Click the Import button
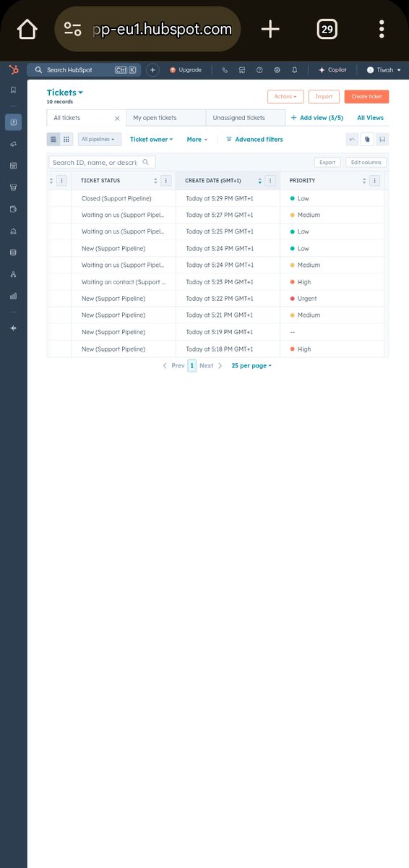The width and height of the screenshot is (409, 868). pos(324,96)
